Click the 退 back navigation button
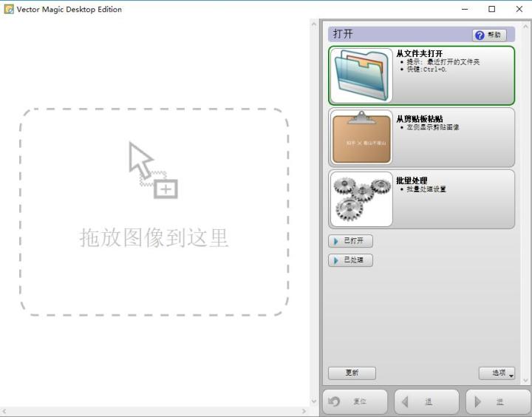This screenshot has height=417, width=532. tap(427, 401)
